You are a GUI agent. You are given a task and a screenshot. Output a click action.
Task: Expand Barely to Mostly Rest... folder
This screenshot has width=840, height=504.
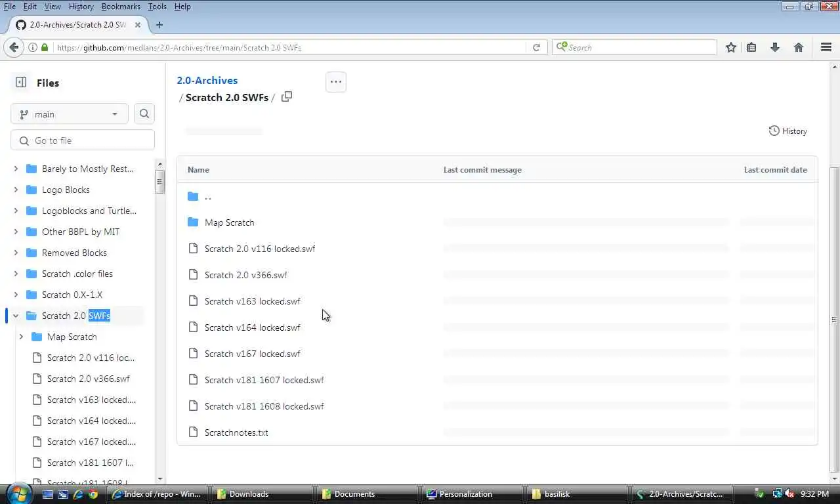(x=16, y=169)
